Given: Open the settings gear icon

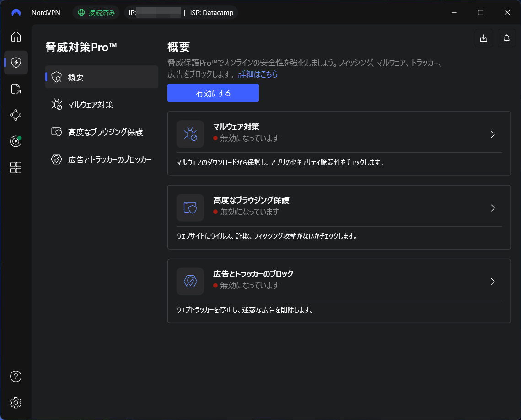Looking at the screenshot, I should coord(16,403).
